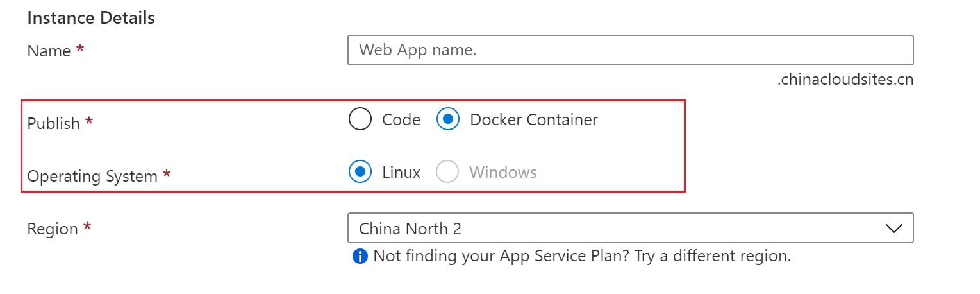Image resolution: width=980 pixels, height=294 pixels.
Task: Choose the Docker Container radio button
Action: coord(448,119)
